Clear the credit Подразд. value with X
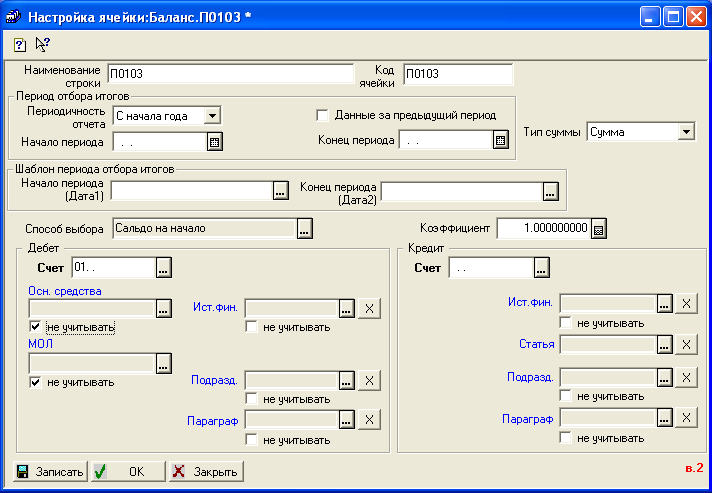The image size is (712, 493). 686,377
